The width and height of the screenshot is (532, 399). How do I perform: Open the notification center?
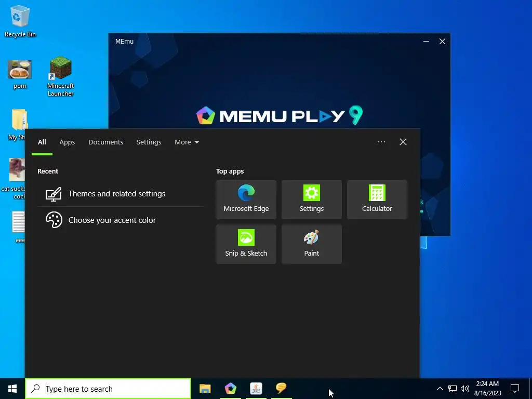tap(515, 389)
